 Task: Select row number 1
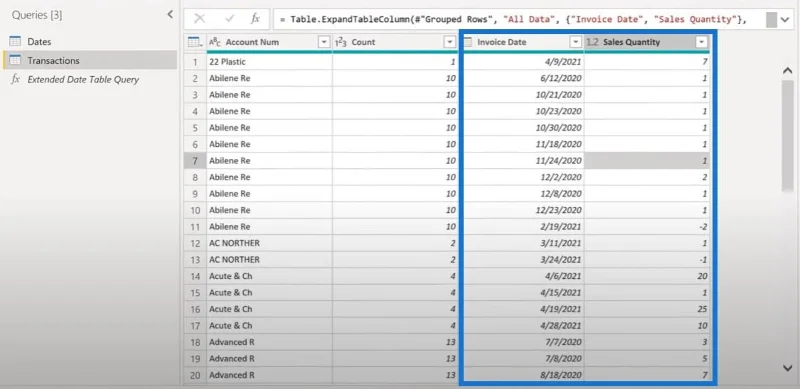point(195,62)
